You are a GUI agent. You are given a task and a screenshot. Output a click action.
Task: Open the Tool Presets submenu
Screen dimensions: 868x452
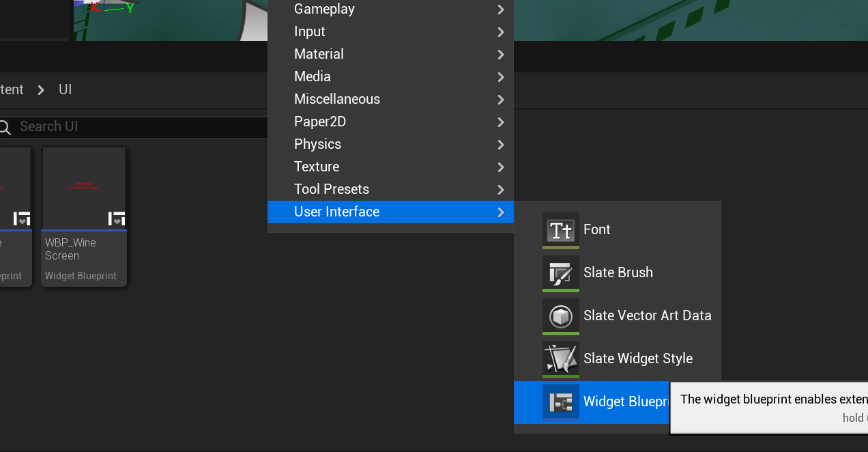(390, 190)
